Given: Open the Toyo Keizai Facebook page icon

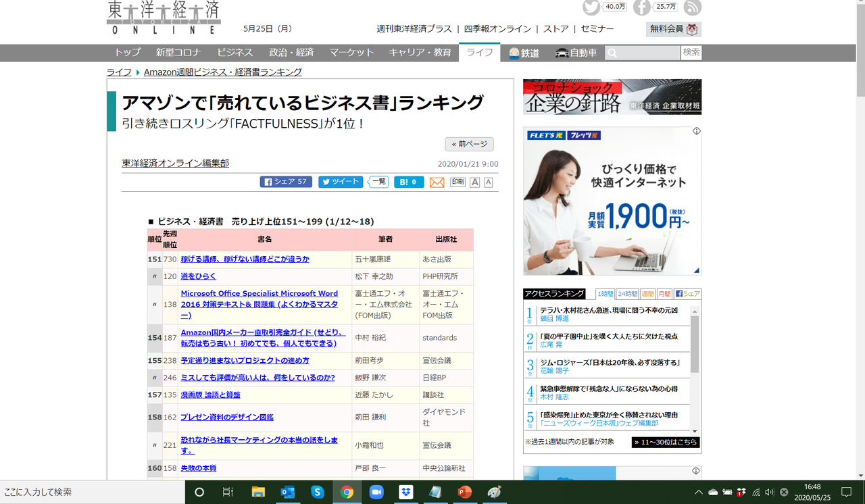Looking at the screenshot, I should pyautogui.click(x=641, y=7).
